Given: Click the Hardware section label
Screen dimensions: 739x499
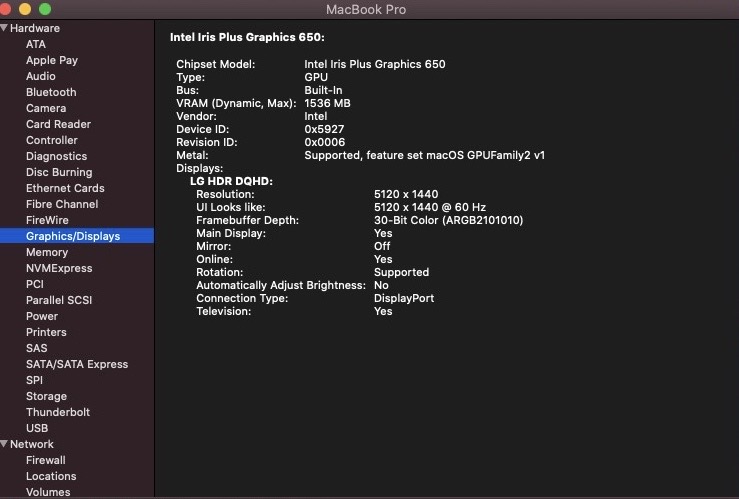Looking at the screenshot, I should (x=35, y=28).
